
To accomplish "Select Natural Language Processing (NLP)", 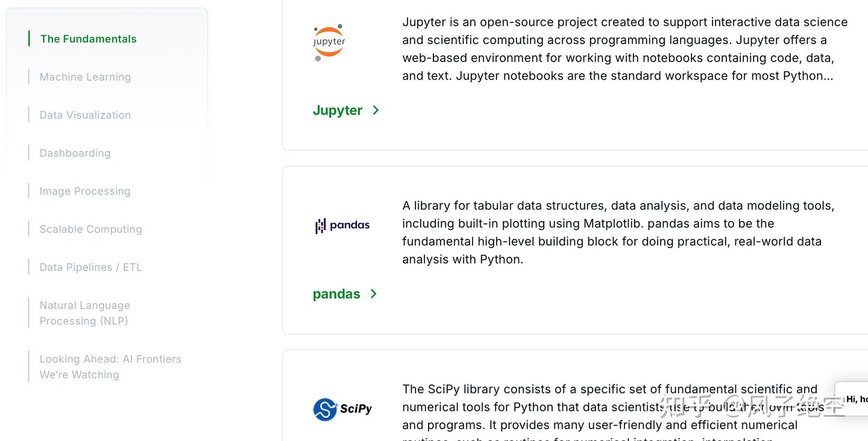I will pos(84,313).
